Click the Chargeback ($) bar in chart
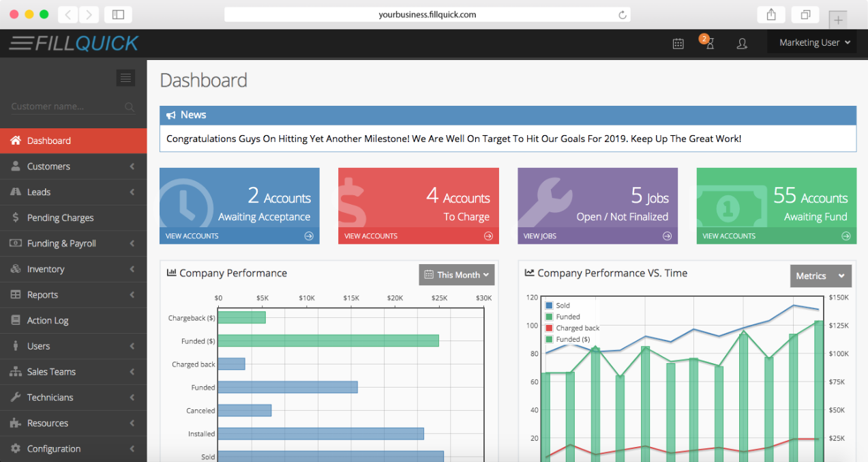This screenshot has width=868, height=462. (x=241, y=317)
